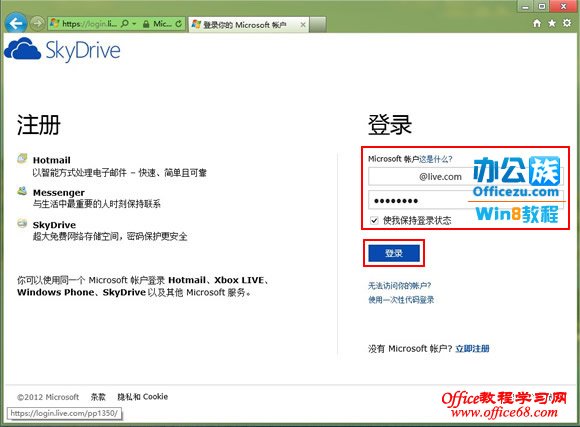Click the Messenger icon in the list

click(x=22, y=191)
